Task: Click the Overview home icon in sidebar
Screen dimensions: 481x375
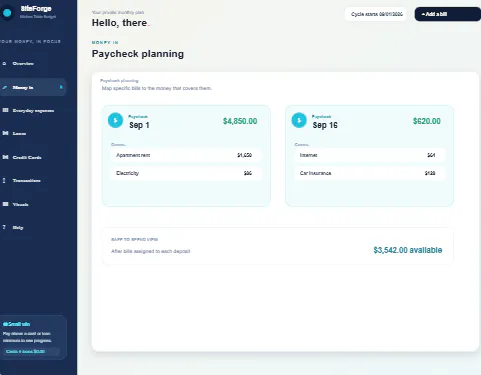Action: [4, 63]
